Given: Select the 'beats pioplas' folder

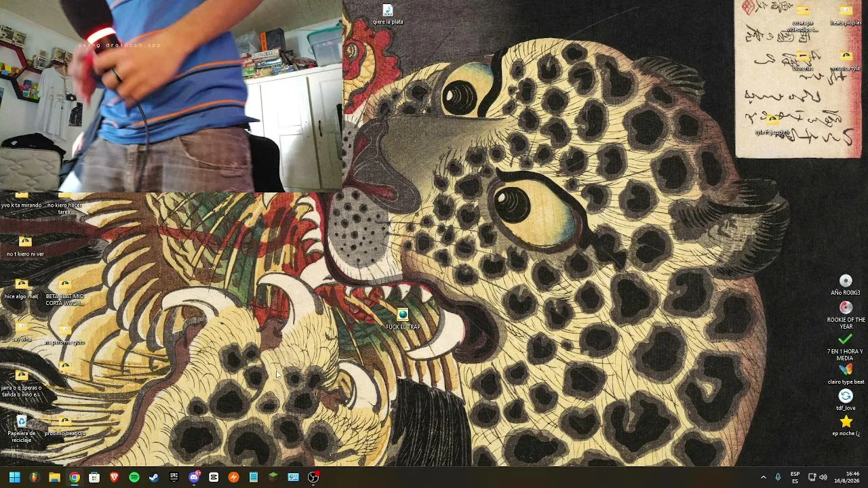Looking at the screenshot, I should (846, 15).
